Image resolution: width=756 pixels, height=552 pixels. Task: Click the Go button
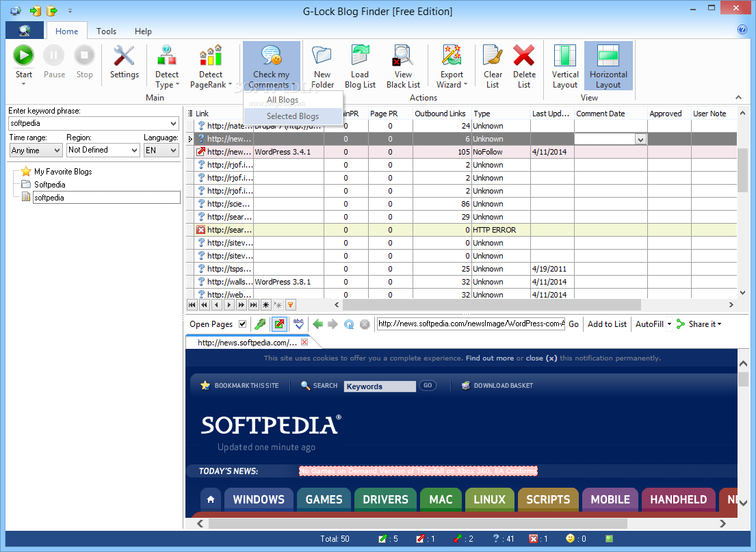pos(574,324)
